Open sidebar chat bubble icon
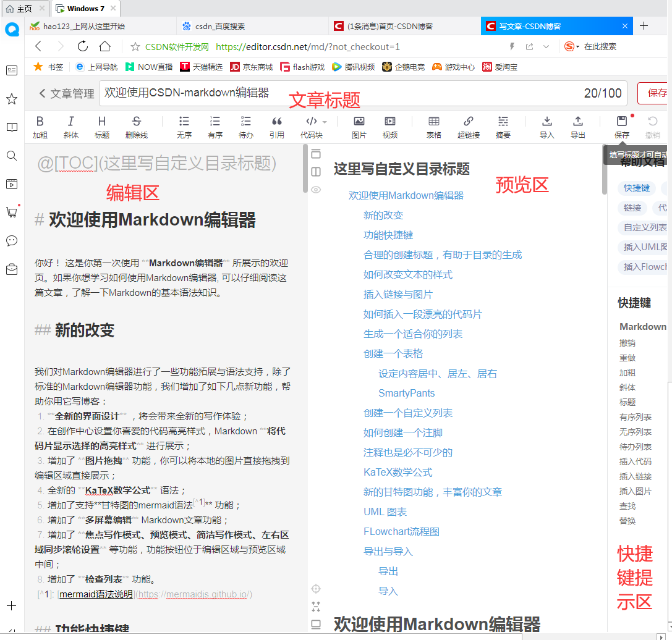 (12, 241)
